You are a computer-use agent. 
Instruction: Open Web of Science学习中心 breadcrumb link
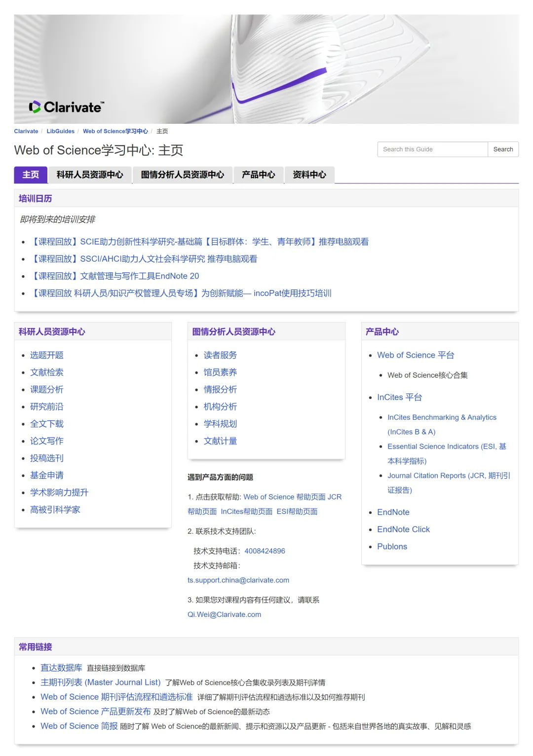coord(115,131)
